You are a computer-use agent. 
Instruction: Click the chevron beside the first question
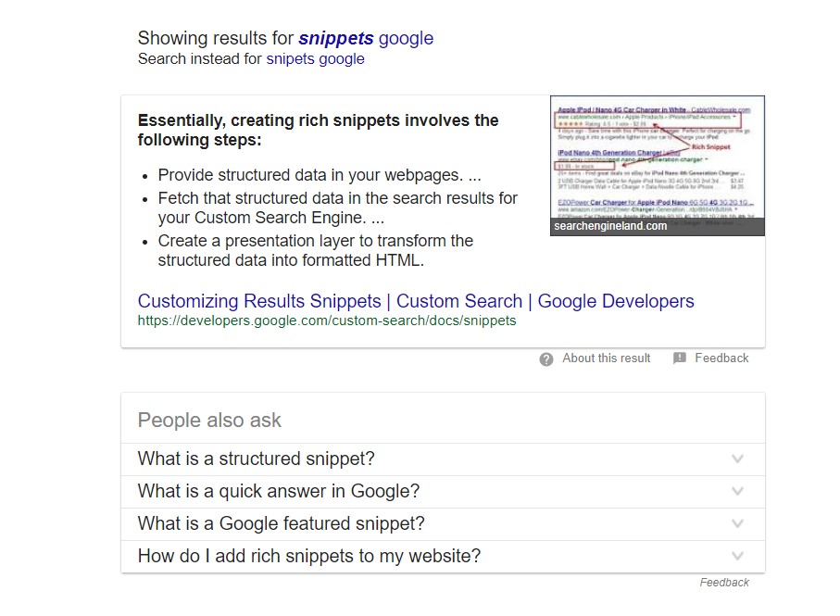click(737, 459)
